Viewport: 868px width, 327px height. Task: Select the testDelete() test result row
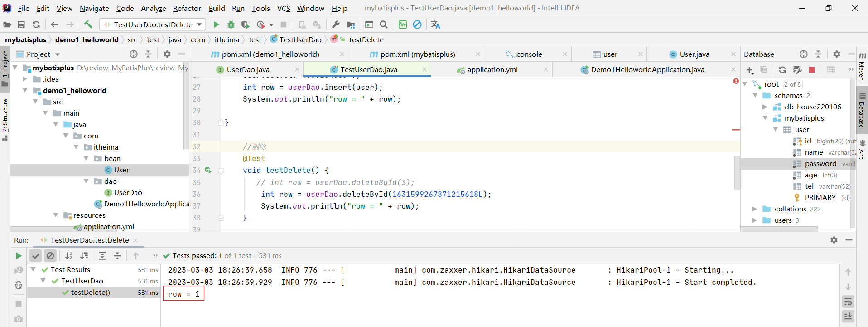(x=93, y=293)
